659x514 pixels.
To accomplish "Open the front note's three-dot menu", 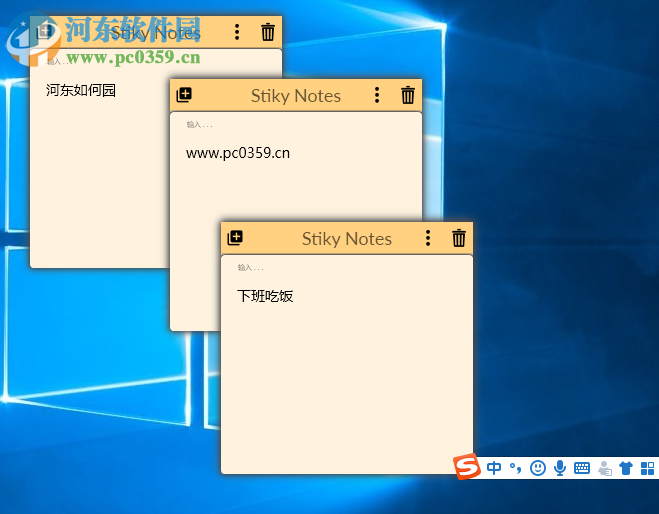I will tap(428, 238).
